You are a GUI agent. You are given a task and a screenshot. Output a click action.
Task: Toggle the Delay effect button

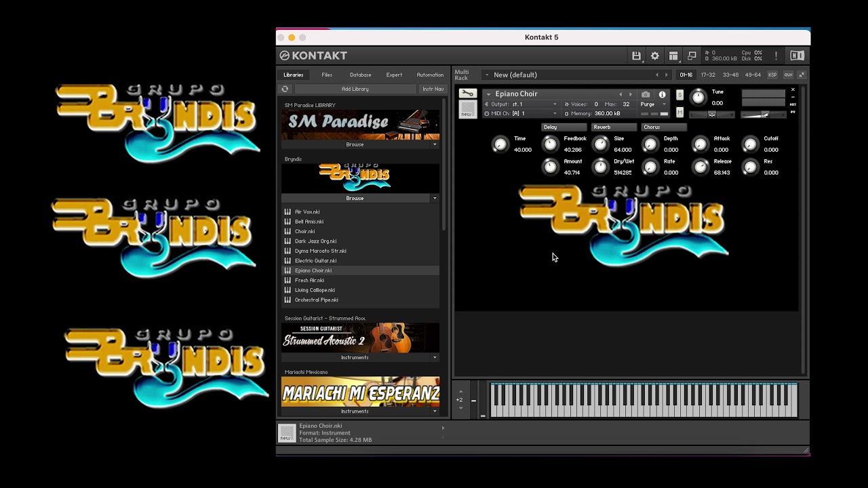click(x=564, y=127)
